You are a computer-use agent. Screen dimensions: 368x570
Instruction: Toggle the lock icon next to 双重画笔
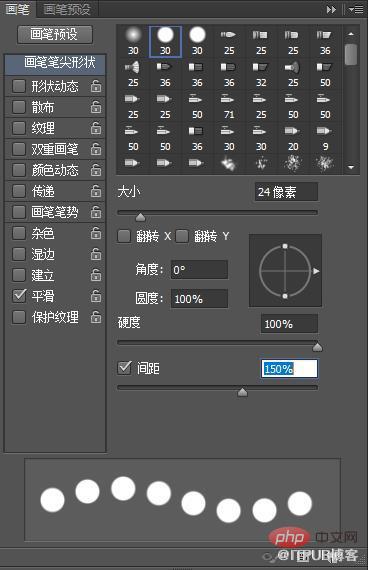(x=96, y=149)
